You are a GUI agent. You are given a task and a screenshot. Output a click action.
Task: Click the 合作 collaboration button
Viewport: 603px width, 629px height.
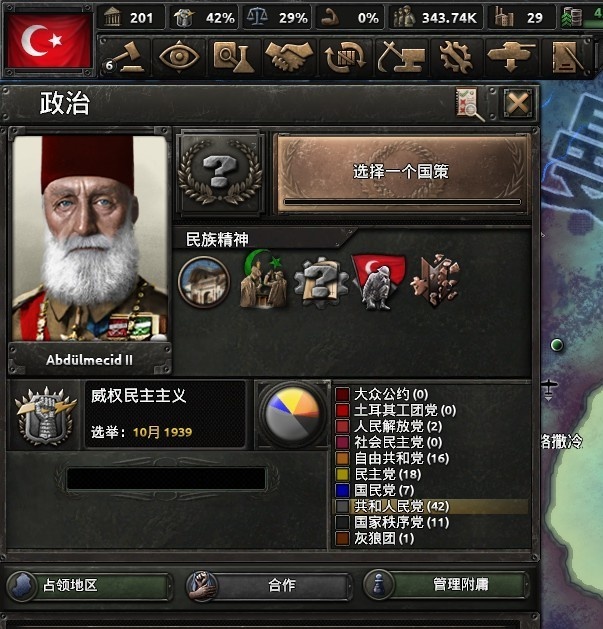[x=269, y=585]
